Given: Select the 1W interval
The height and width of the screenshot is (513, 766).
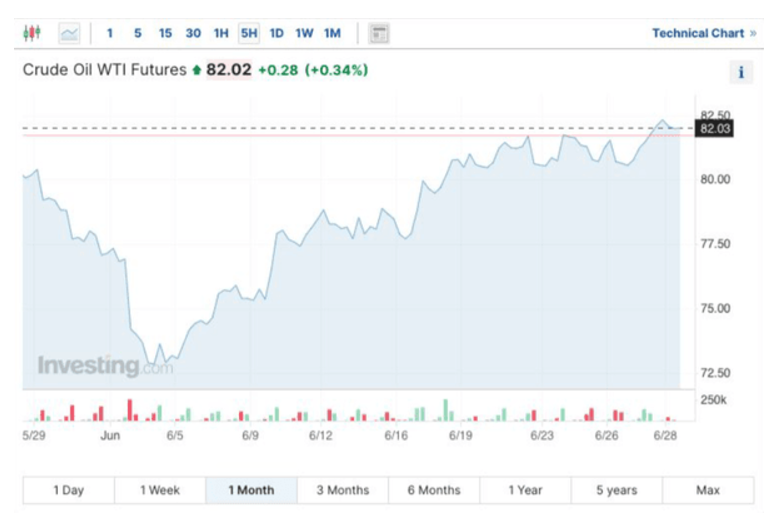Looking at the screenshot, I should pos(304,33).
